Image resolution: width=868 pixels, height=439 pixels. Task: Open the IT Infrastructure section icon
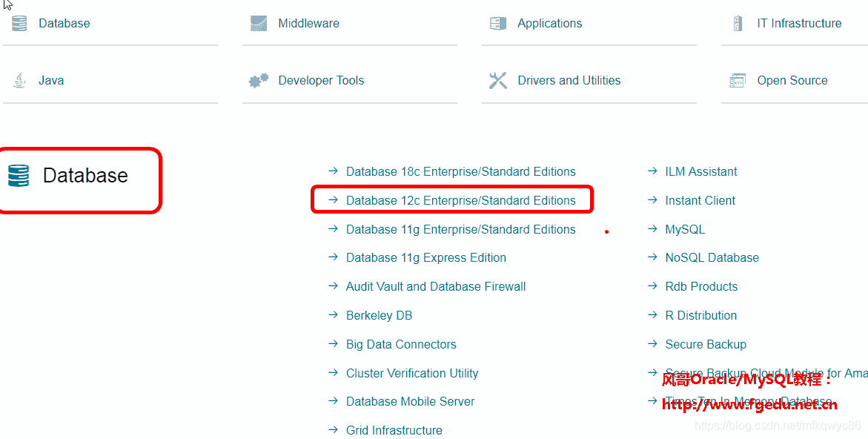738,23
